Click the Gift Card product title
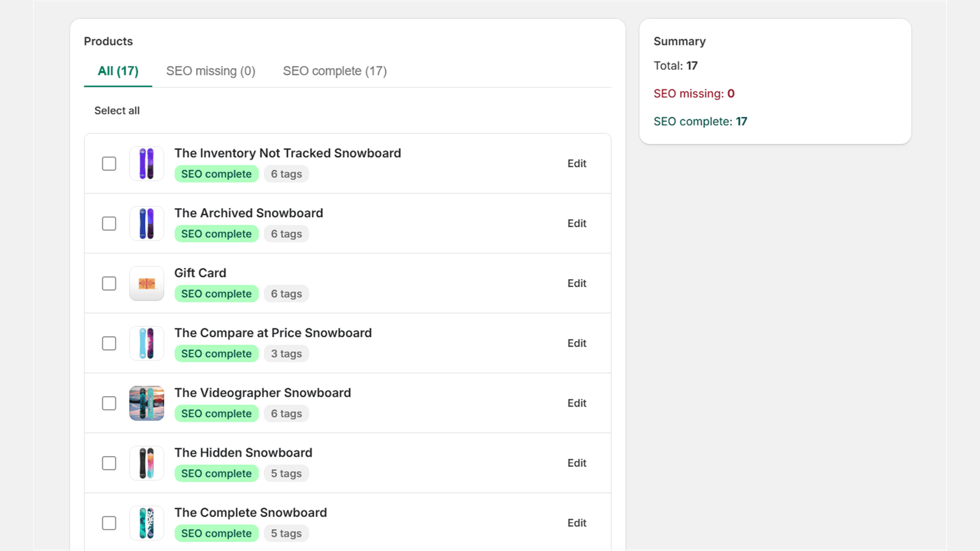Image resolution: width=980 pixels, height=551 pixels. tap(200, 273)
